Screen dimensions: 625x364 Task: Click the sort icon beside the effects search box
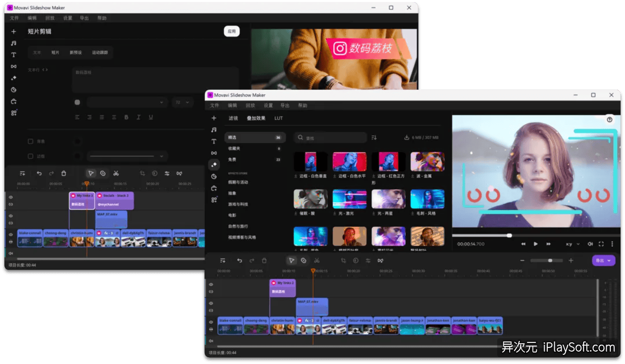click(x=374, y=137)
